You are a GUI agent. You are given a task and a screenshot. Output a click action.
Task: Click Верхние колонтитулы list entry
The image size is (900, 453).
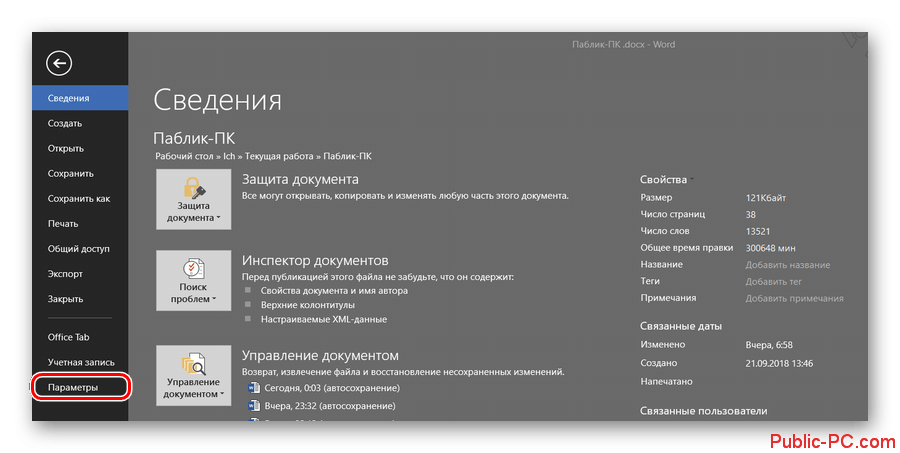(308, 305)
